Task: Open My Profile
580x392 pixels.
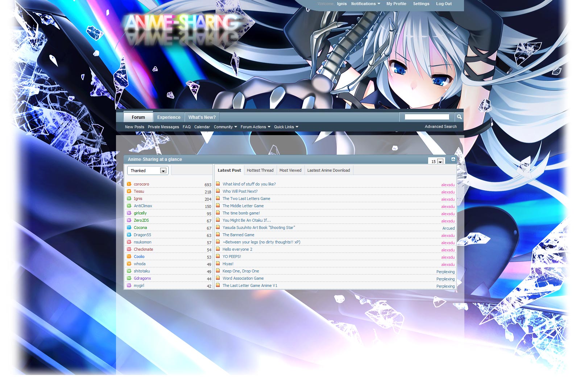Action: tap(396, 4)
